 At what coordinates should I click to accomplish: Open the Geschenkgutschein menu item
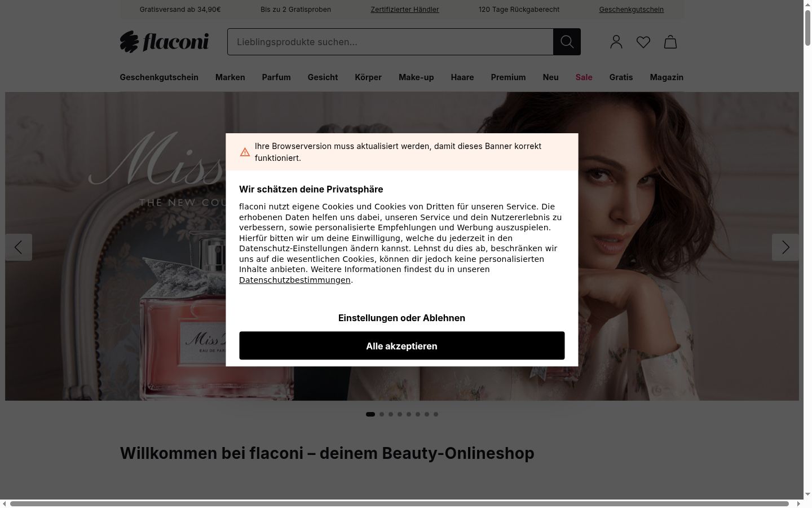159,77
